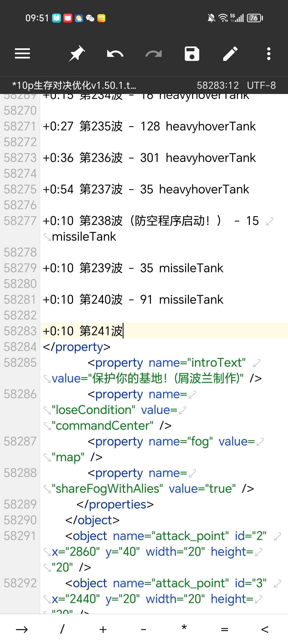The width and height of the screenshot is (288, 644).
Task: Tap the UTF-8 encoding indicator
Action: tap(261, 85)
